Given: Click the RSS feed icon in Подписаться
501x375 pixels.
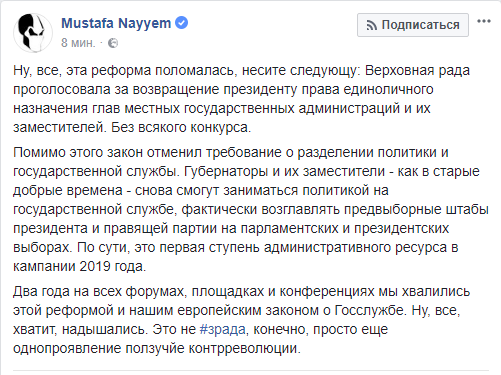Looking at the screenshot, I should pos(371,25).
